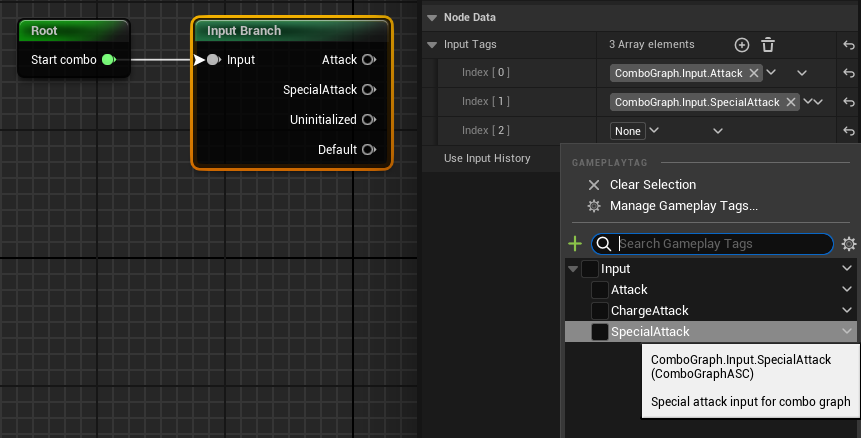861x438 pixels.
Task: Delete all Input Tags array elements
Action: (768, 45)
